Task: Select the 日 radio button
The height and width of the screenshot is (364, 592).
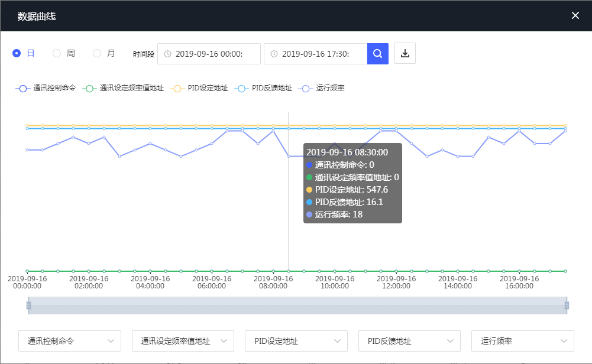Action: click(x=17, y=53)
